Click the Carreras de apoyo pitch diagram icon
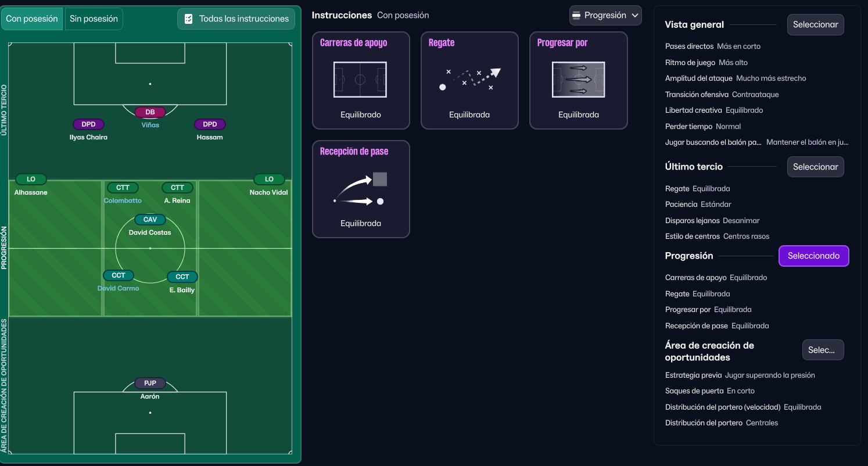Viewport: 868px width, 466px height. (x=360, y=80)
